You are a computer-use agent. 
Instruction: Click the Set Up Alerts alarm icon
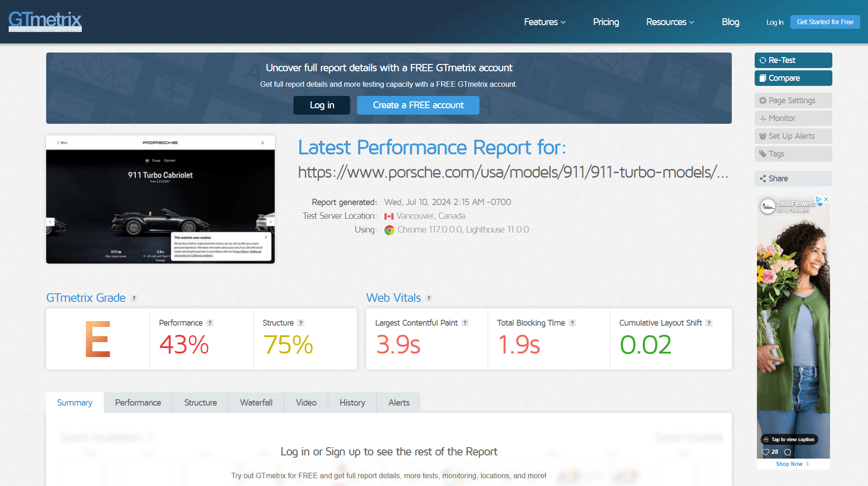(x=762, y=136)
